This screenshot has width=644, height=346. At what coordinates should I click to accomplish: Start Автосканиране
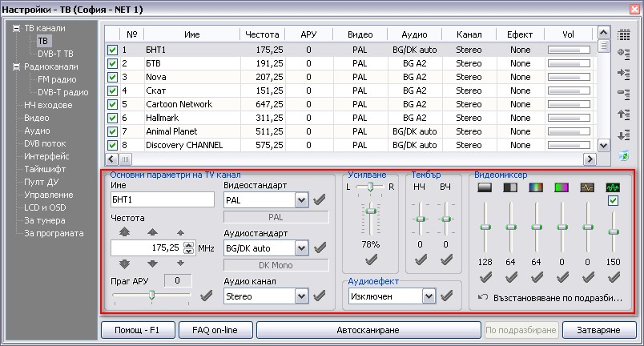(x=368, y=330)
